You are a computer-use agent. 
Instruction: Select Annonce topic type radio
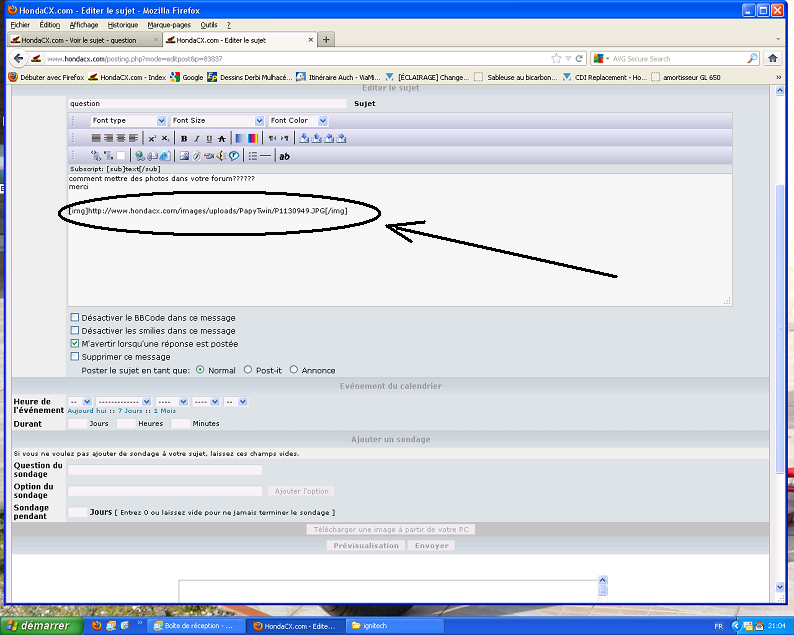tap(294, 370)
